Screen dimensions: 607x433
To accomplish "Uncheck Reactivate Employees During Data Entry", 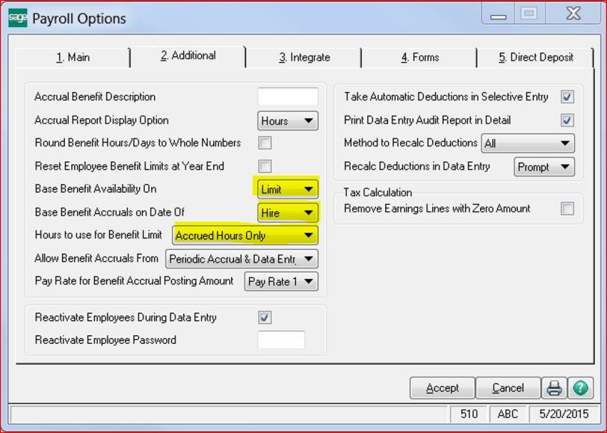I will (265, 318).
